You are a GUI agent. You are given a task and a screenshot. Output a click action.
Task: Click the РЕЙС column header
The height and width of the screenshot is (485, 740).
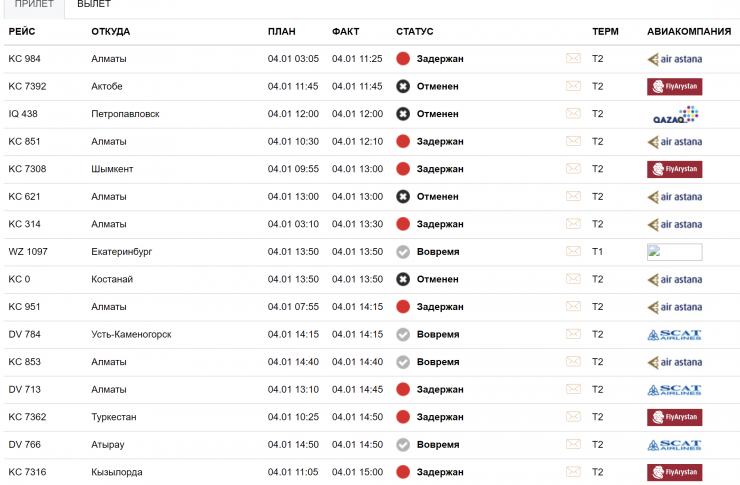(x=22, y=32)
